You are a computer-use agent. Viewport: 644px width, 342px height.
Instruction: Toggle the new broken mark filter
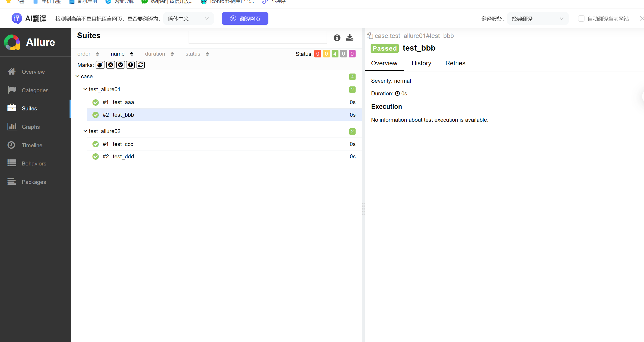click(130, 65)
